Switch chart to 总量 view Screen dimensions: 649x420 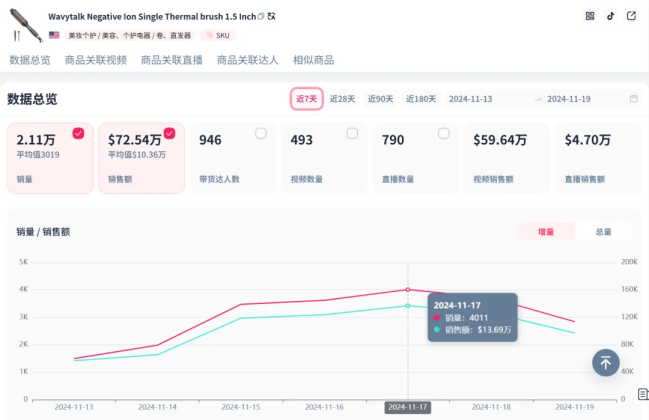click(603, 232)
